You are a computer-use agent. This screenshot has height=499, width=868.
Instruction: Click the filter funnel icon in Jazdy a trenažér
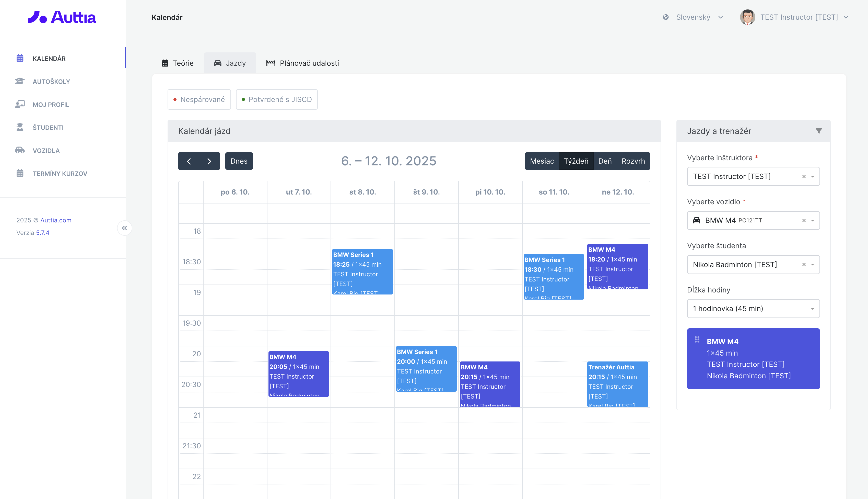coord(819,131)
